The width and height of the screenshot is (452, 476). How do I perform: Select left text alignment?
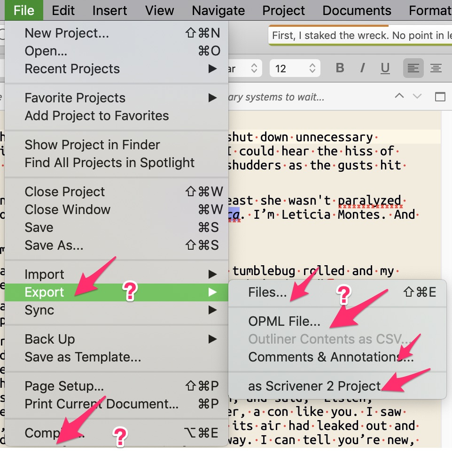click(x=413, y=68)
